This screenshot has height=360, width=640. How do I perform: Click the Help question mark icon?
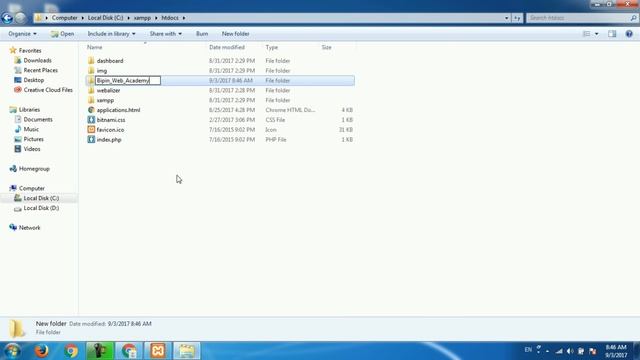pyautogui.click(x=629, y=34)
